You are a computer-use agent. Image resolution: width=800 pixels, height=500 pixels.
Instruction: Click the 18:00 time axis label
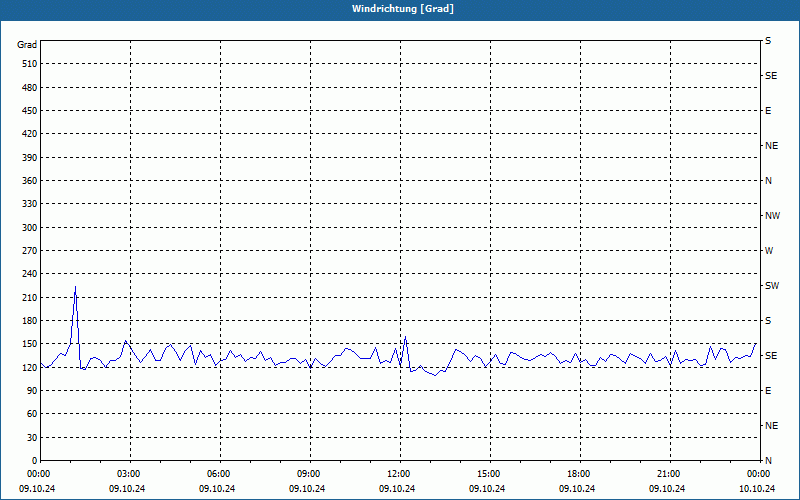[x=580, y=474]
